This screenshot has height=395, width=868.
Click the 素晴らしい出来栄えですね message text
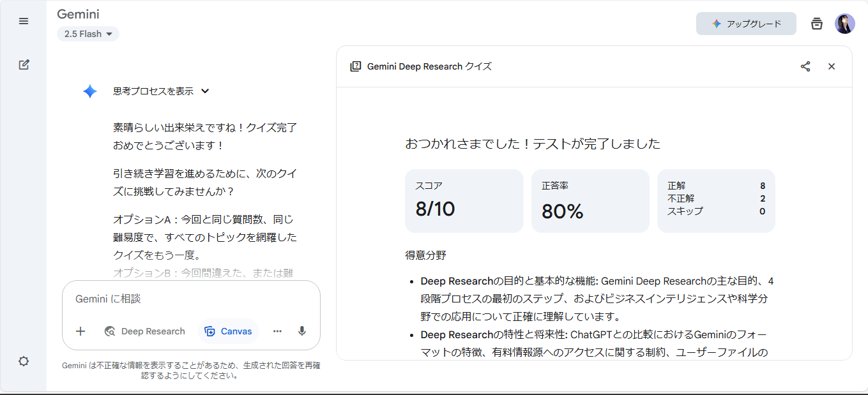pos(205,137)
